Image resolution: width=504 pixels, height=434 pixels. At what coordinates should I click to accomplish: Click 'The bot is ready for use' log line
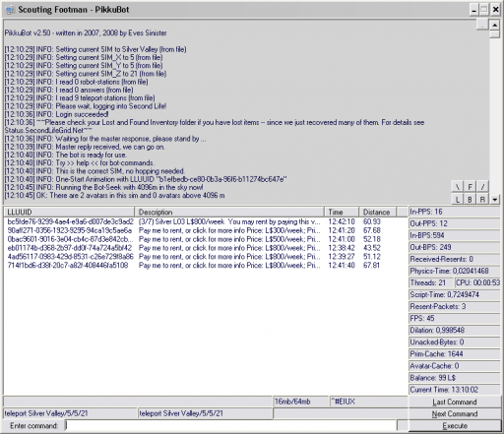click(x=66, y=155)
